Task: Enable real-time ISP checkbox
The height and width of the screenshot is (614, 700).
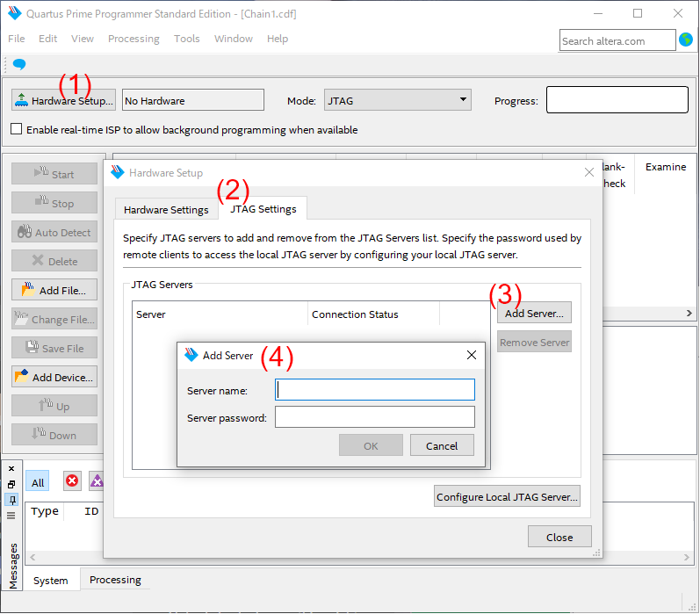Action: pyautogui.click(x=16, y=129)
